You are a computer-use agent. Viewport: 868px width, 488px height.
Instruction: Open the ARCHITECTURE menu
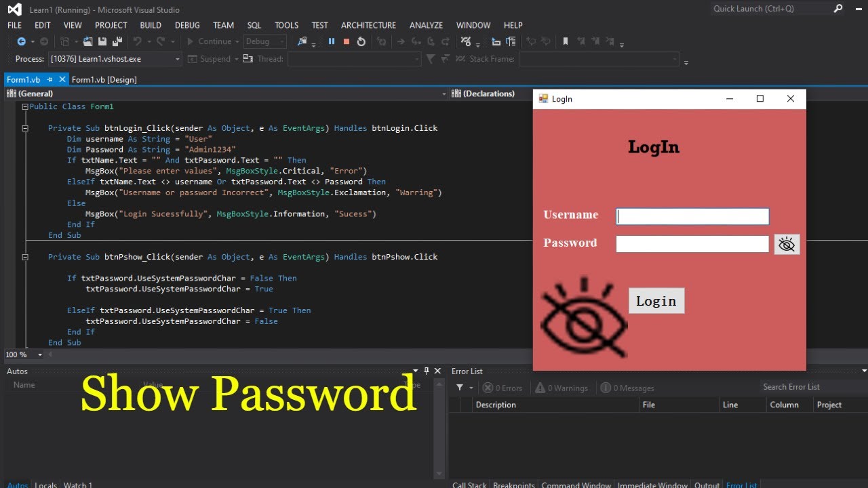click(368, 25)
